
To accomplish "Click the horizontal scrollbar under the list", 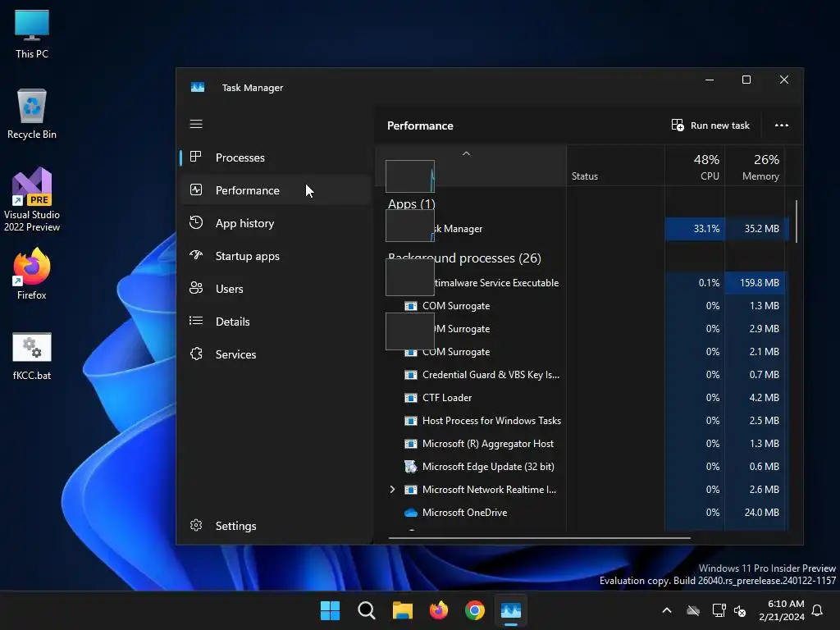I will tap(540, 537).
